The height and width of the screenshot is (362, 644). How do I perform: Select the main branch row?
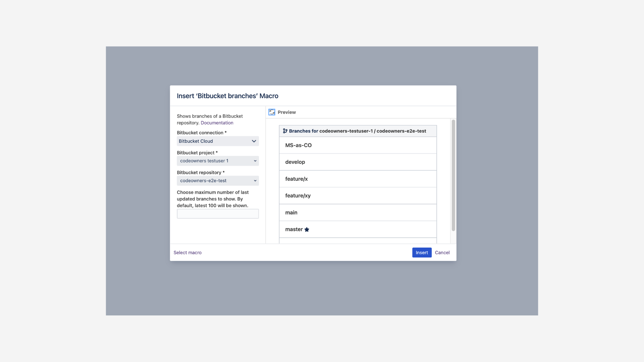point(358,212)
